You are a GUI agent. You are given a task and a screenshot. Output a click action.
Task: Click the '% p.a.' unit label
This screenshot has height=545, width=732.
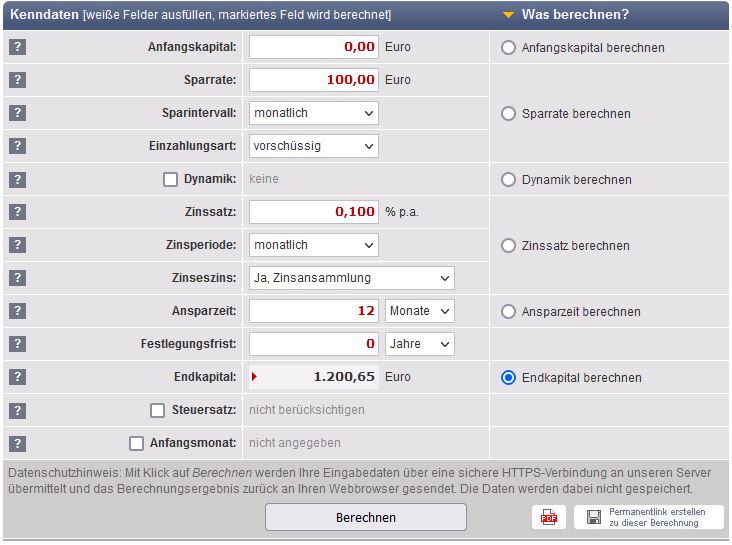click(401, 212)
